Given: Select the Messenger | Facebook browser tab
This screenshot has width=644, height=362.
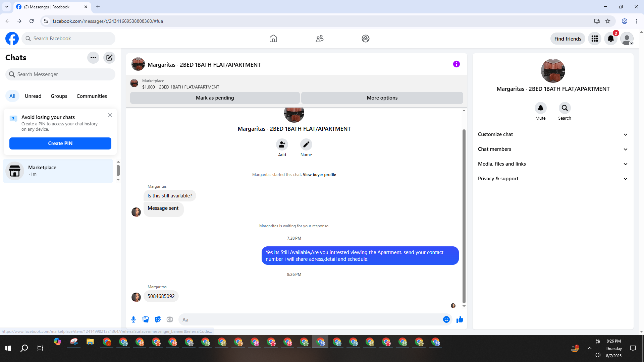Looking at the screenshot, I should tap(52, 7).
